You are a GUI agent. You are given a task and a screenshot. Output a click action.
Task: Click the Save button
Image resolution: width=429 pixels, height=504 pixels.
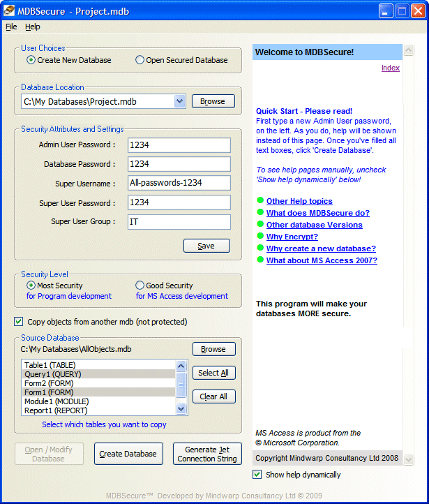(x=206, y=246)
